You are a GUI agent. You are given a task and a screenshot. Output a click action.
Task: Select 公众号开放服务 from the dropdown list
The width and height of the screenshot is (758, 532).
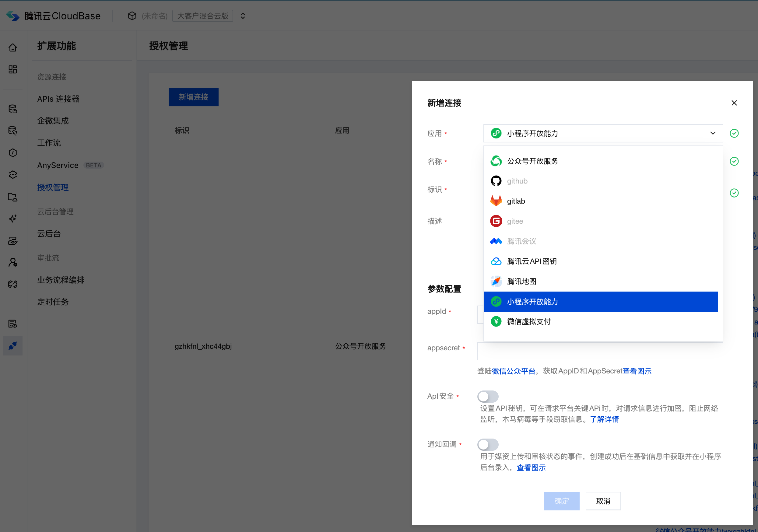pyautogui.click(x=532, y=161)
